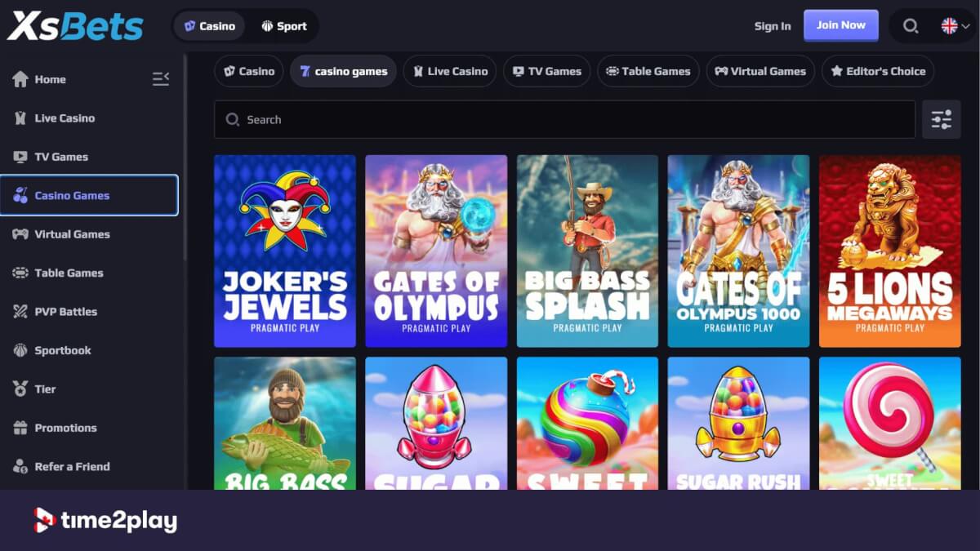Switch to the Sport header tab

tap(284, 26)
